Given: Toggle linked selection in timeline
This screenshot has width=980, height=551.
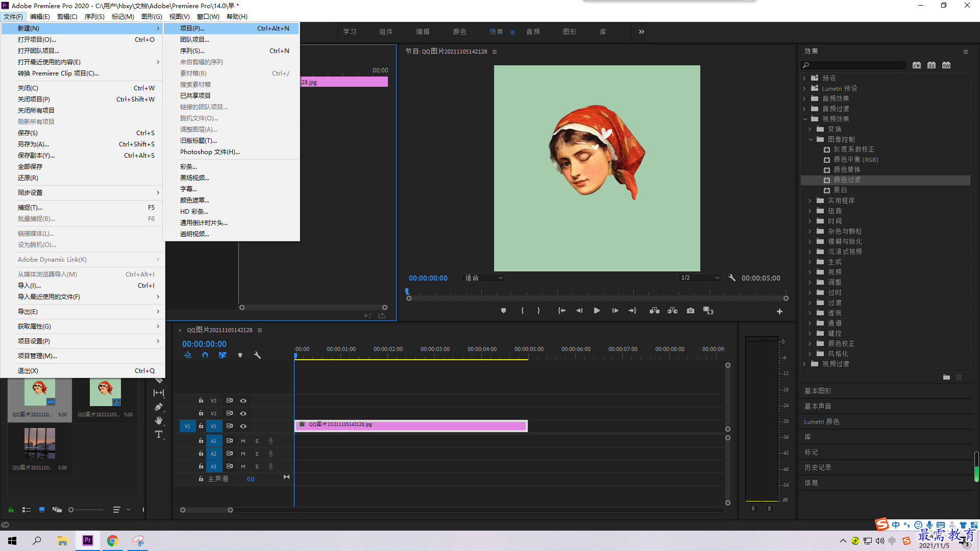Looking at the screenshot, I should click(223, 355).
